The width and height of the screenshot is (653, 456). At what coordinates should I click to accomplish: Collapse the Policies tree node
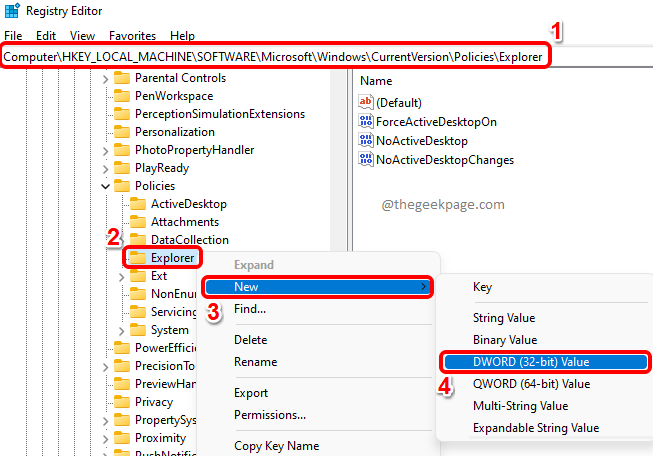[x=106, y=186]
